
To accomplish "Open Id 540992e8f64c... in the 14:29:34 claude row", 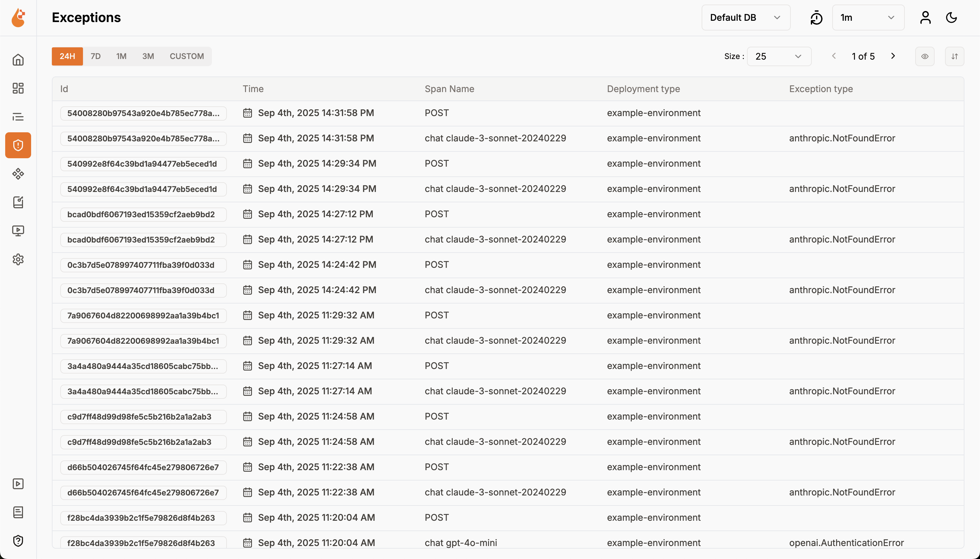I will tap(144, 189).
